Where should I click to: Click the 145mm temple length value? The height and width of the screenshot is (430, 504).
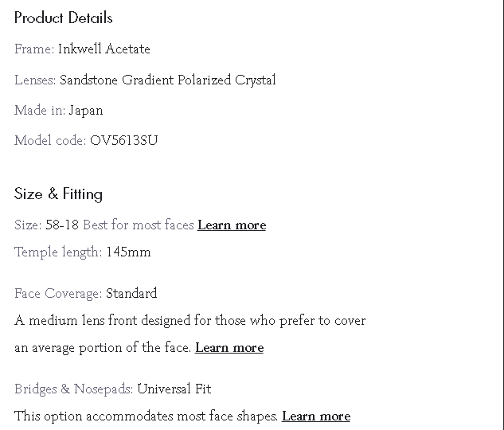[128, 252]
